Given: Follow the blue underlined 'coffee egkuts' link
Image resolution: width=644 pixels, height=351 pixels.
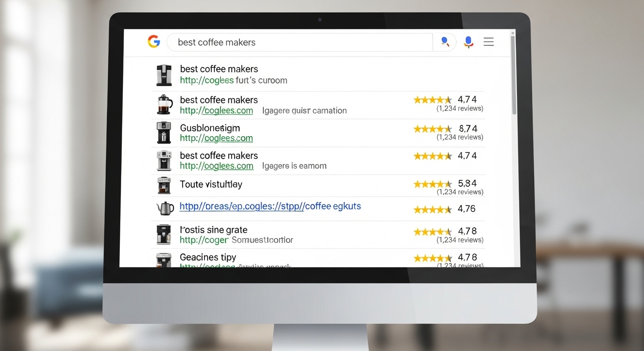Looking at the screenshot, I should point(270,206).
